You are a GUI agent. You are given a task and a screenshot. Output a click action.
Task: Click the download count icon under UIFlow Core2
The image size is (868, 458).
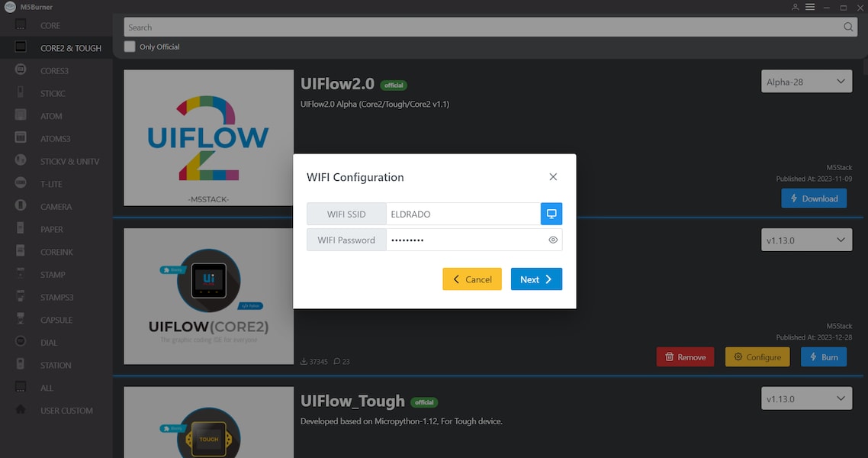pyautogui.click(x=304, y=362)
